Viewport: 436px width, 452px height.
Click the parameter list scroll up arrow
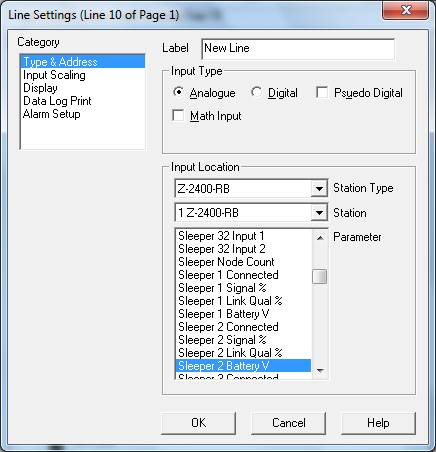point(320,238)
